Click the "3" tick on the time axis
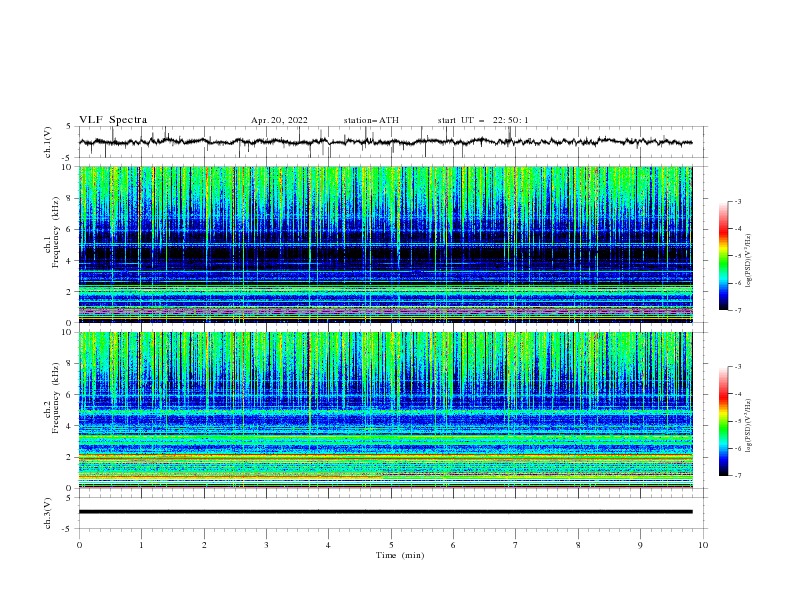 pos(266,545)
